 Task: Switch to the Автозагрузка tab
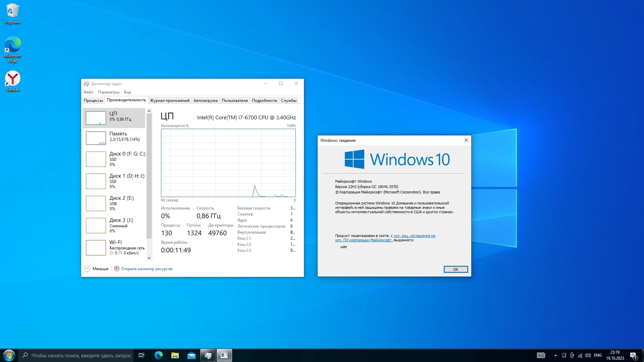pyautogui.click(x=205, y=101)
